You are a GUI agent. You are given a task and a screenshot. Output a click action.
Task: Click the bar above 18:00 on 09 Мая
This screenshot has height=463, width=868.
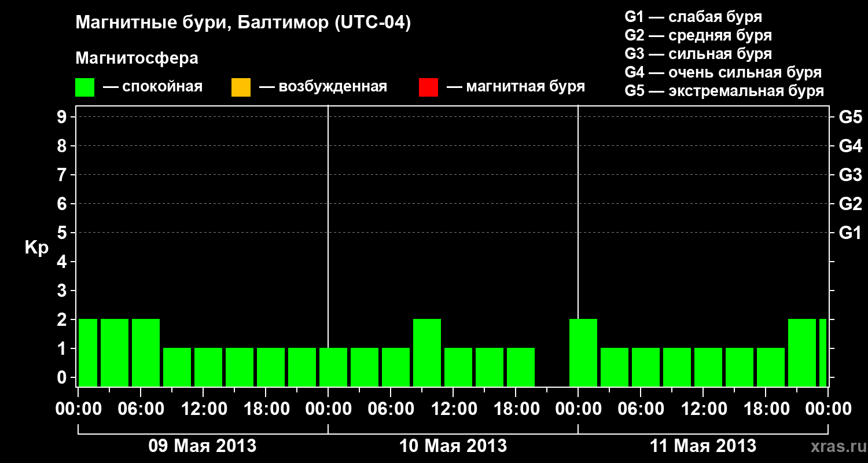point(271,367)
